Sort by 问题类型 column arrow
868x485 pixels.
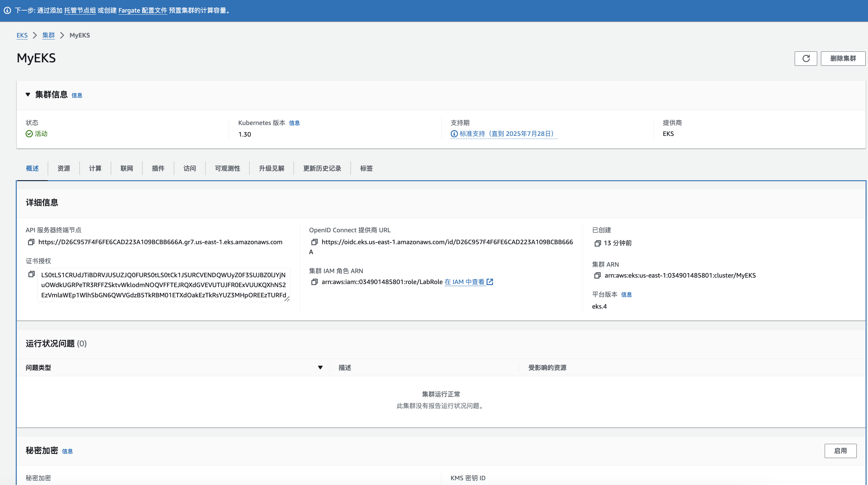(x=320, y=367)
